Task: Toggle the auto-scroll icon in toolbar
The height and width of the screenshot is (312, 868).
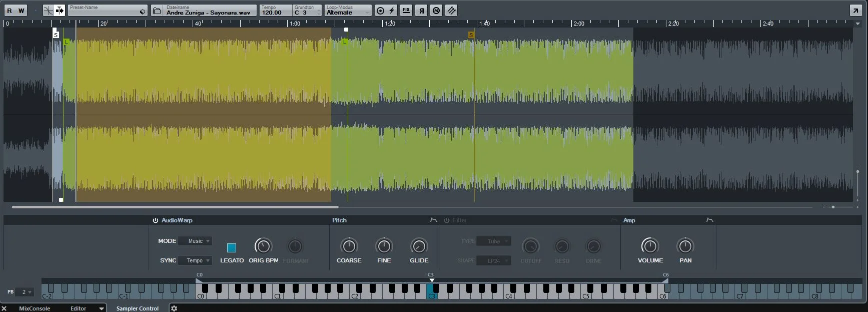Action: coord(60,11)
